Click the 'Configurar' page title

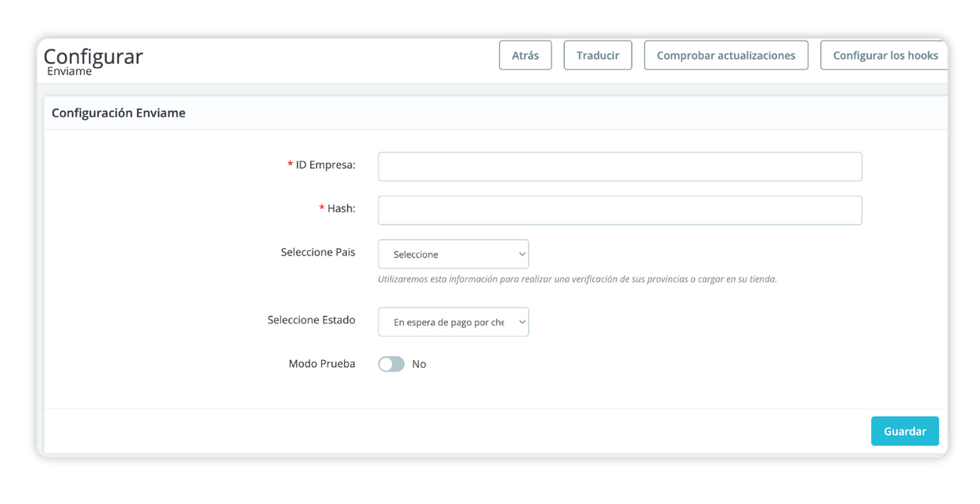tap(93, 56)
